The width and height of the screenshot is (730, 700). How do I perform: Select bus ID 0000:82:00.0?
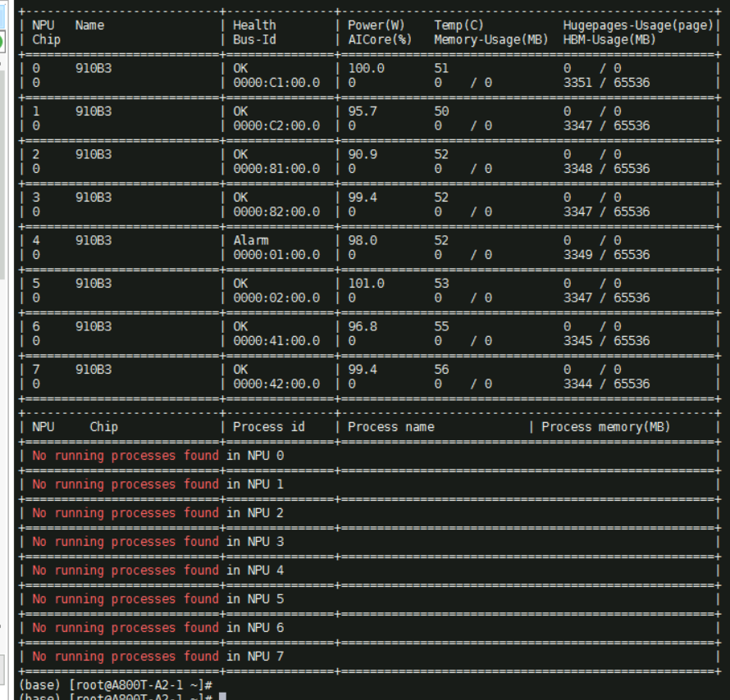tap(276, 211)
